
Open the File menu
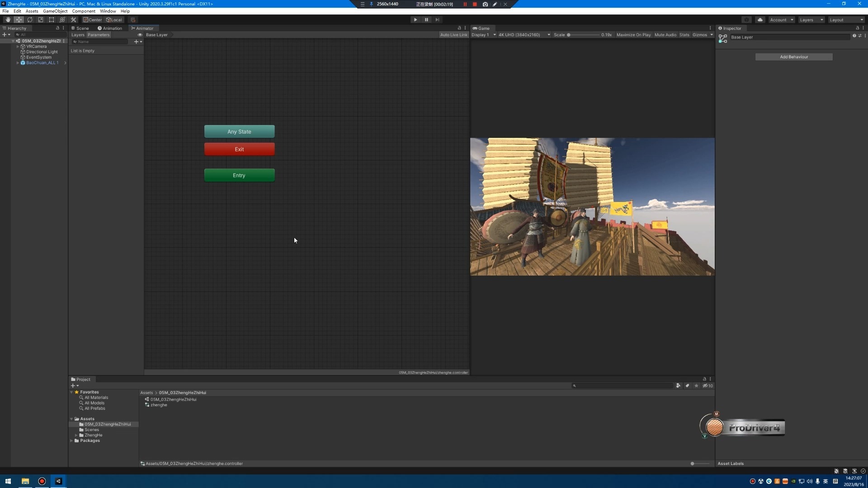5,11
